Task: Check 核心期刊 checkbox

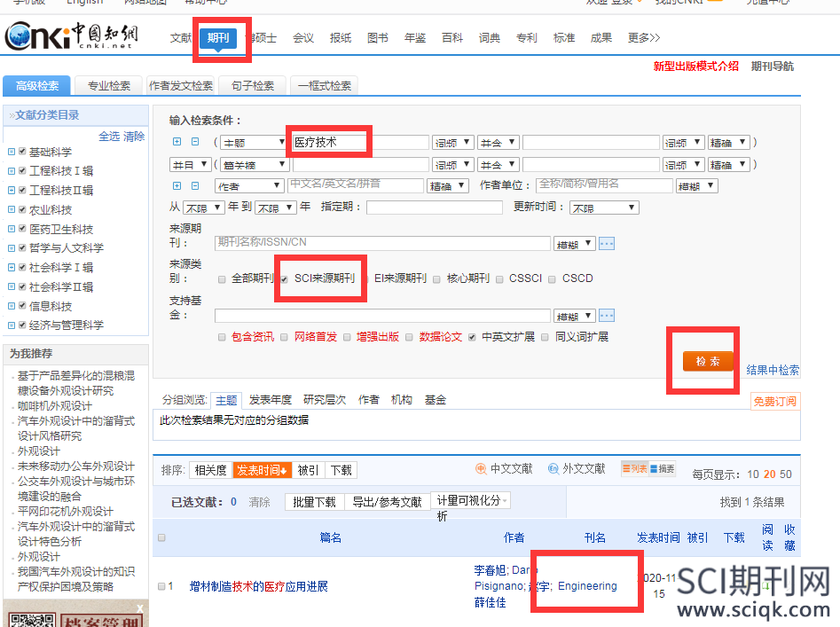Action: (x=436, y=279)
